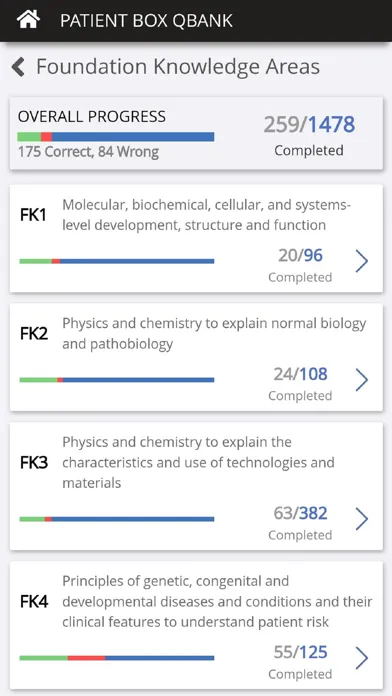This screenshot has width=392, height=696.
Task: Click the 175 Correct, 84 Wrong text
Action: click(88, 152)
